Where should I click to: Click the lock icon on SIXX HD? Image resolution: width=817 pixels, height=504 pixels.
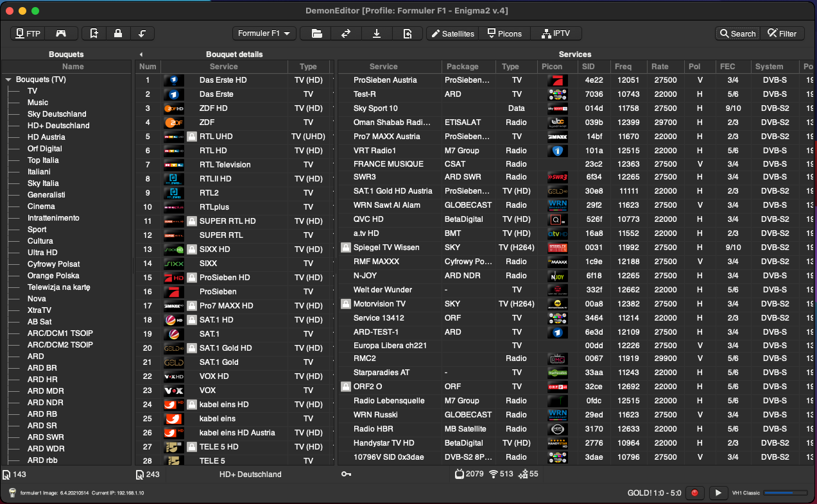click(x=191, y=249)
